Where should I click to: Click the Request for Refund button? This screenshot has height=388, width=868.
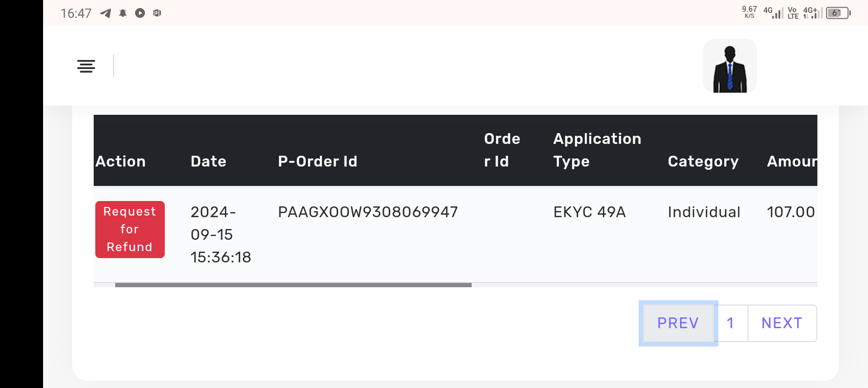point(130,230)
